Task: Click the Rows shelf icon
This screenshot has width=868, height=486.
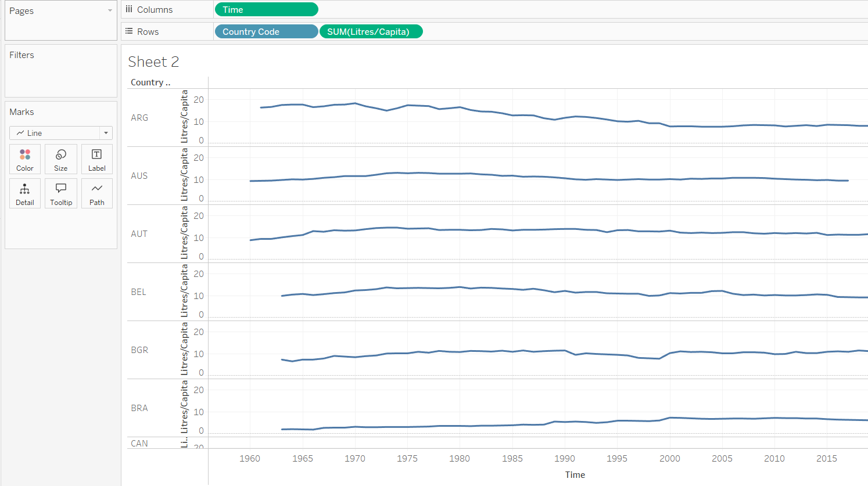Action: pyautogui.click(x=129, y=31)
